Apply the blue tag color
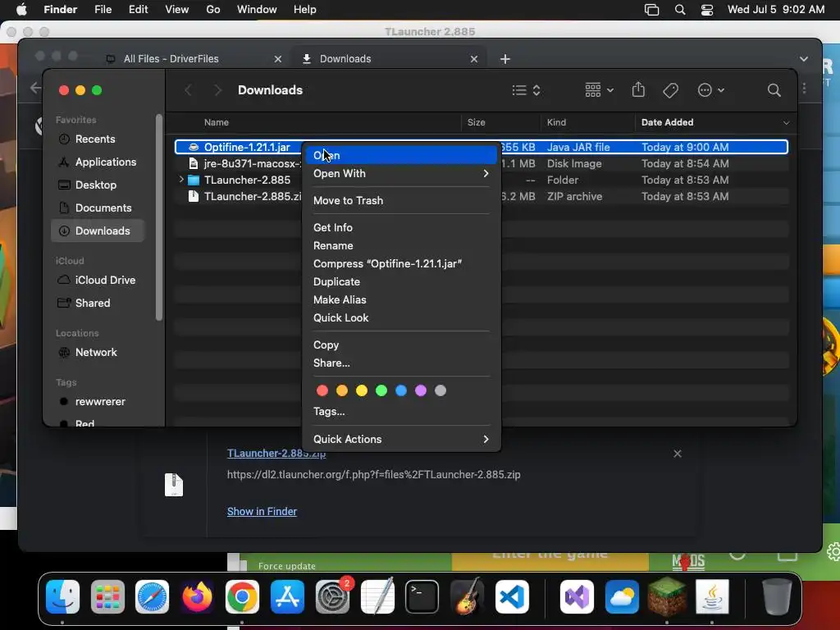This screenshot has height=630, width=840. (x=400, y=390)
